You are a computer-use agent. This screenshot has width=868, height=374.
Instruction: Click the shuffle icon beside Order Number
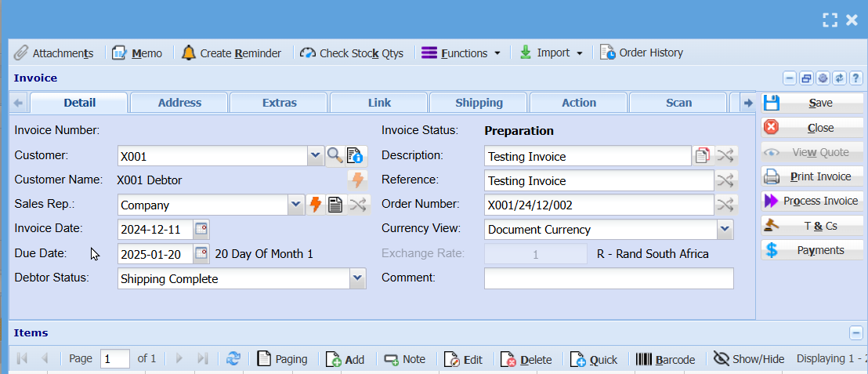click(x=726, y=205)
